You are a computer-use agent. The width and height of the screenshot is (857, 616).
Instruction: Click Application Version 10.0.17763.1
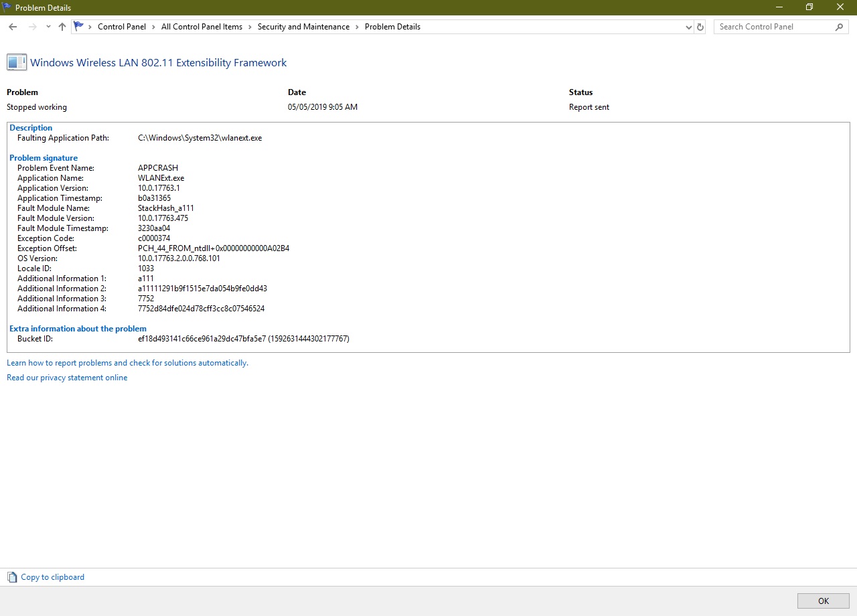point(159,188)
